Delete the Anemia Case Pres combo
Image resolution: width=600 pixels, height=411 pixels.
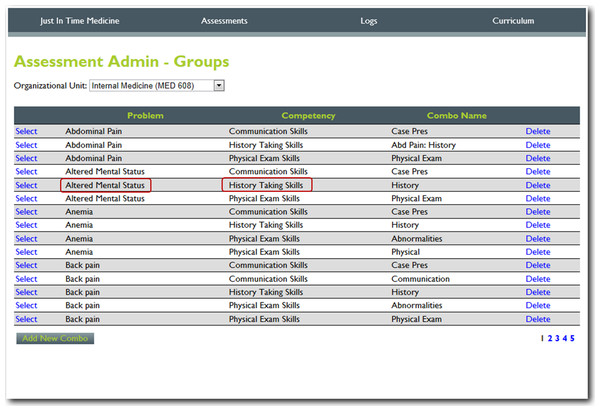538,212
